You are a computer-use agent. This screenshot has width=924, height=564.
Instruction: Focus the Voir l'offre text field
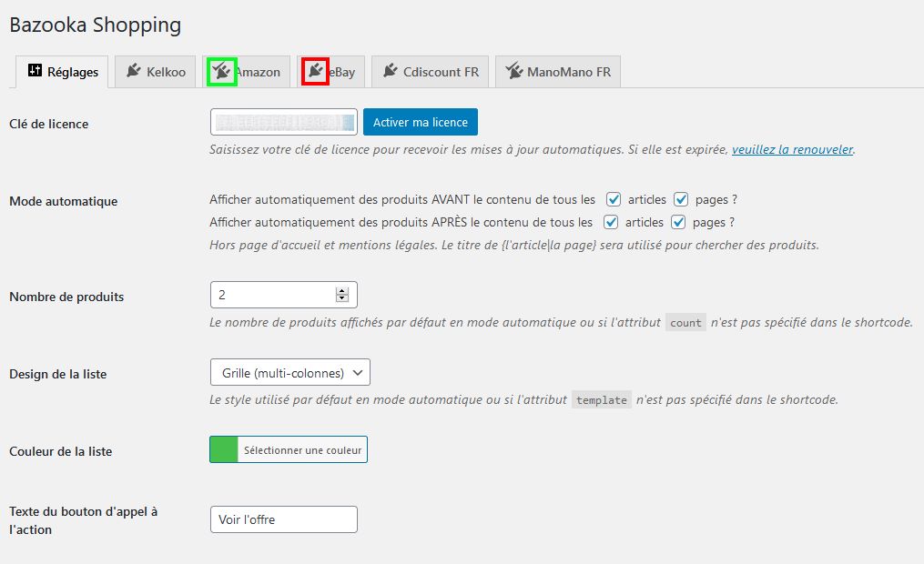283,519
